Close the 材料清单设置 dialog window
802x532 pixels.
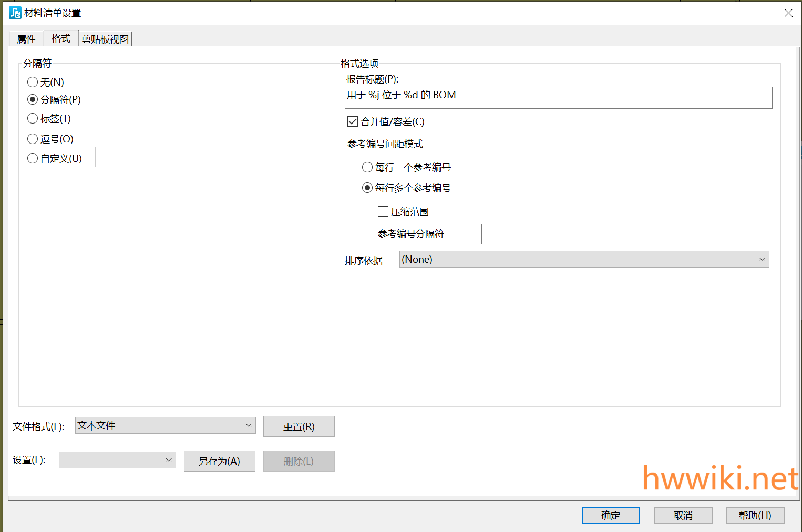point(788,13)
